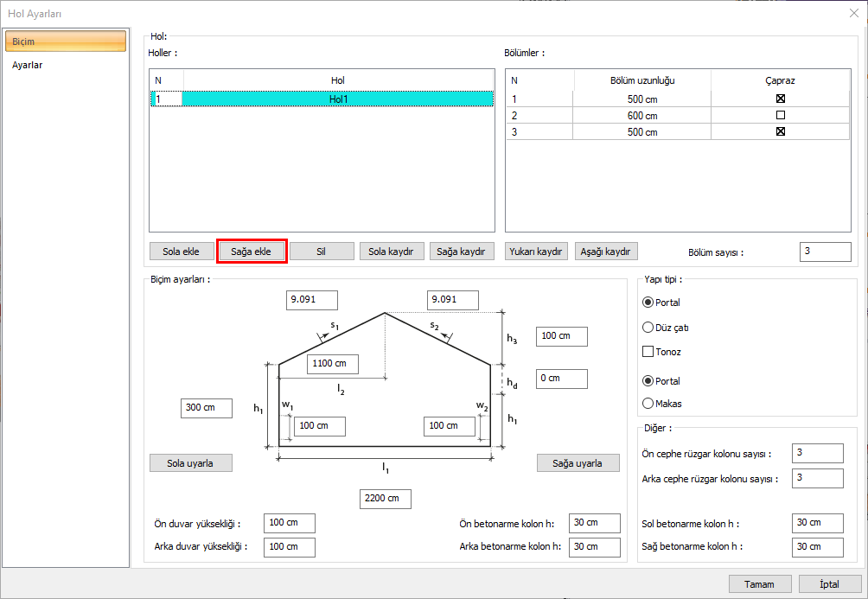Select Hol1 row in Holler list
The height and width of the screenshot is (599, 868).
(337, 99)
